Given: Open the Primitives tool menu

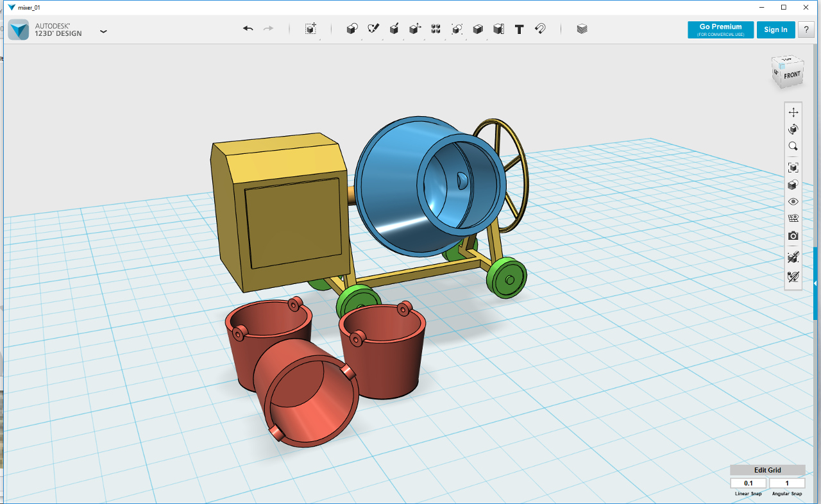Looking at the screenshot, I should tap(351, 29).
